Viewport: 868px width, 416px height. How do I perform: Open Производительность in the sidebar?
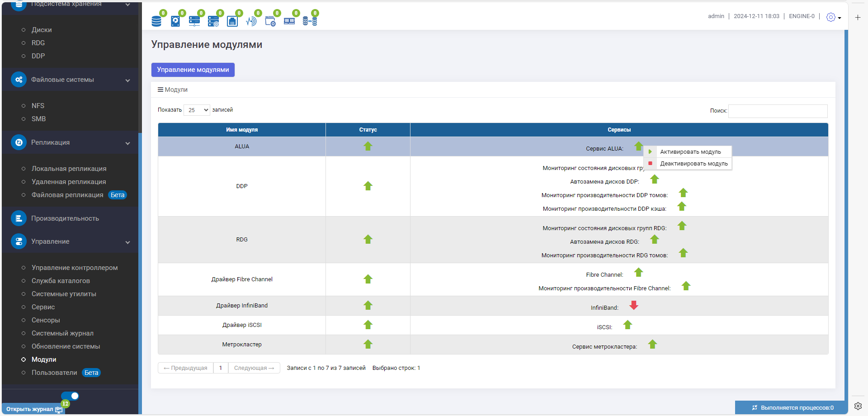[x=65, y=218]
